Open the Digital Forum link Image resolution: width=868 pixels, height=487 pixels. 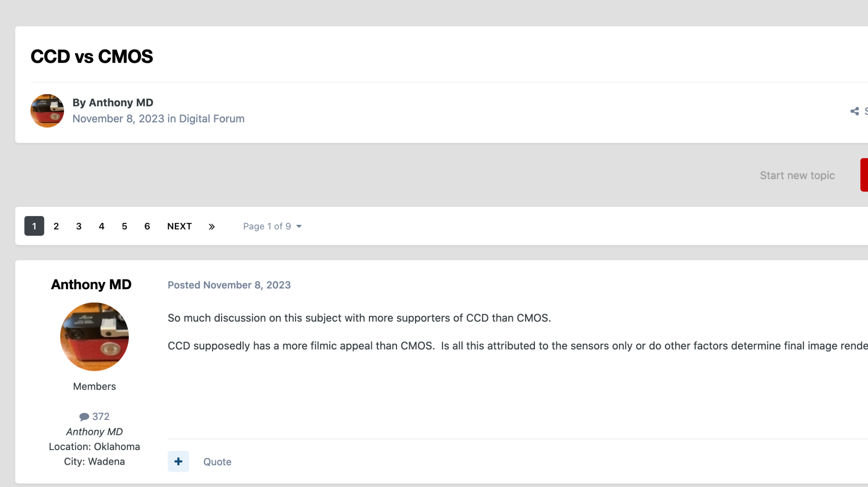pos(211,119)
